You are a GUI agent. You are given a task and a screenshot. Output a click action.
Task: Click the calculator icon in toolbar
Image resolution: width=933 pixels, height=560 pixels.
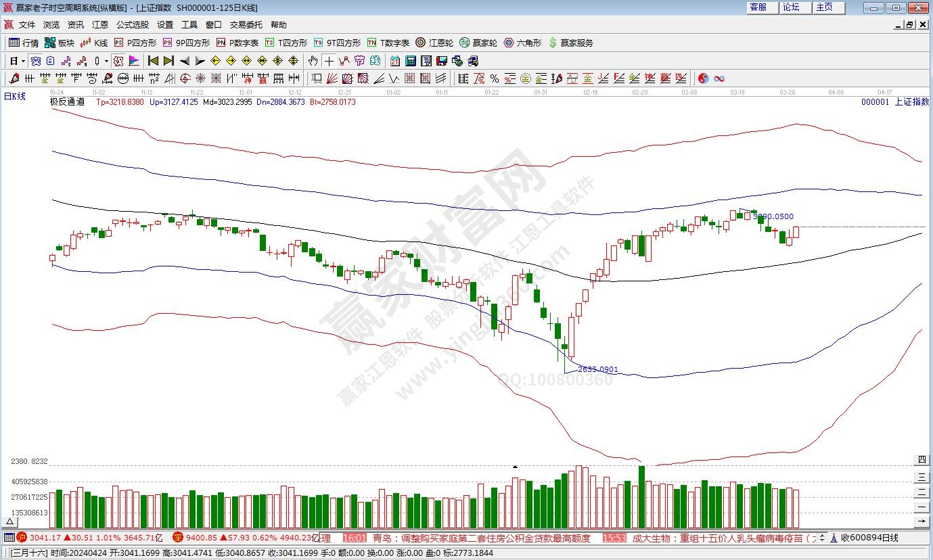[x=410, y=61]
